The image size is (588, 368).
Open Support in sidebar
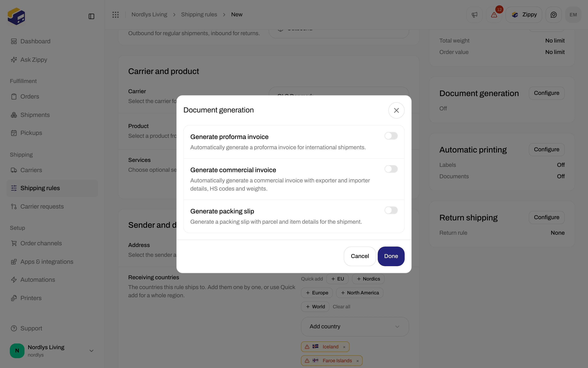tap(52, 328)
